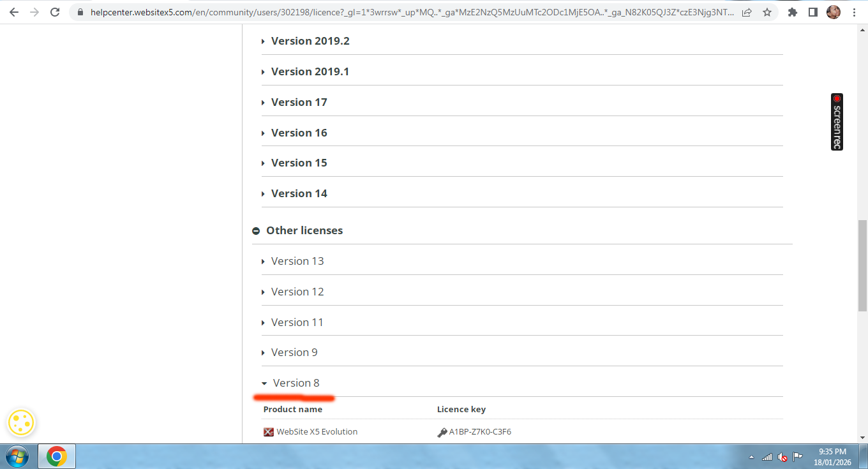Image resolution: width=868 pixels, height=469 pixels.
Task: Open the Version 11 row
Action: 297,322
